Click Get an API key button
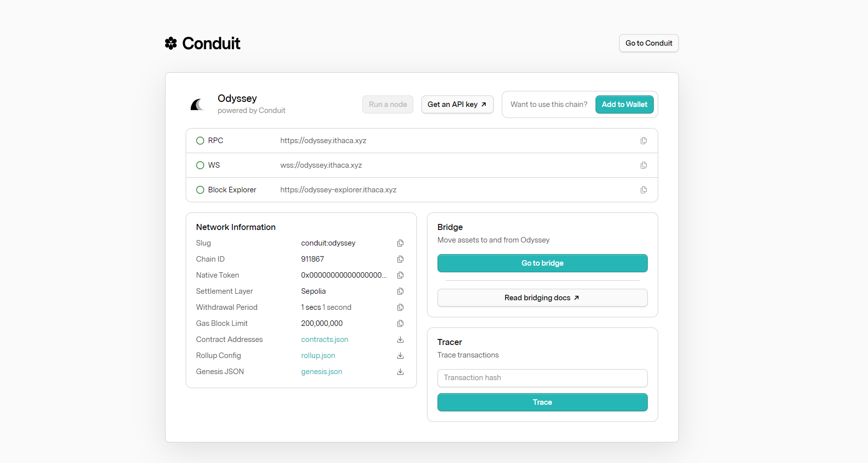868x463 pixels. pyautogui.click(x=457, y=104)
